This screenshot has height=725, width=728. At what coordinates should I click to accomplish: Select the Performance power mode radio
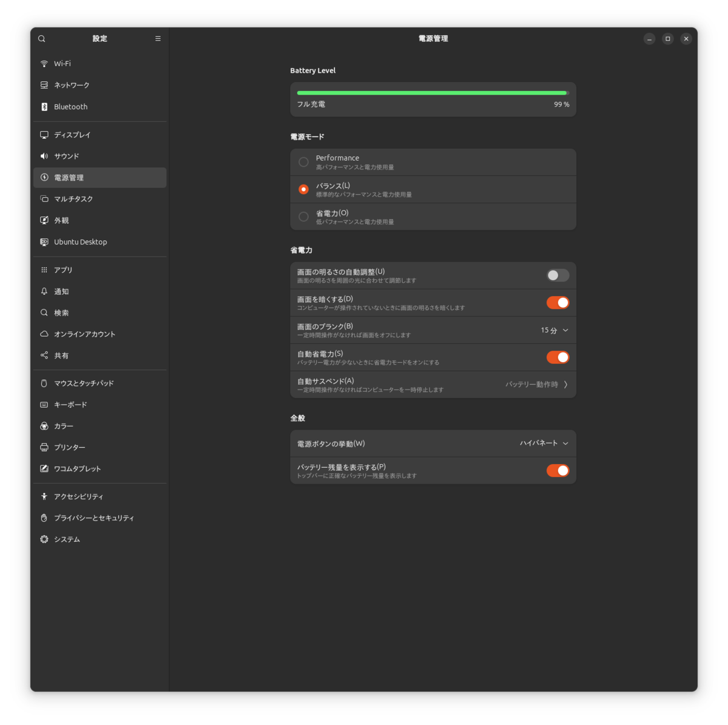(x=304, y=162)
